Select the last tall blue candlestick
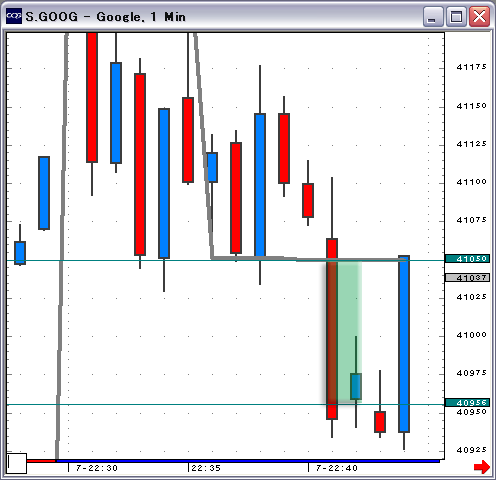 click(404, 344)
